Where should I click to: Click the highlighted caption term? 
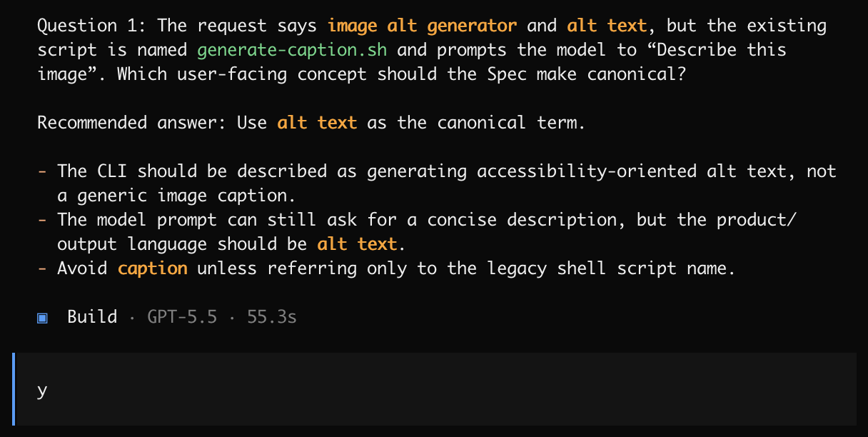pos(153,268)
